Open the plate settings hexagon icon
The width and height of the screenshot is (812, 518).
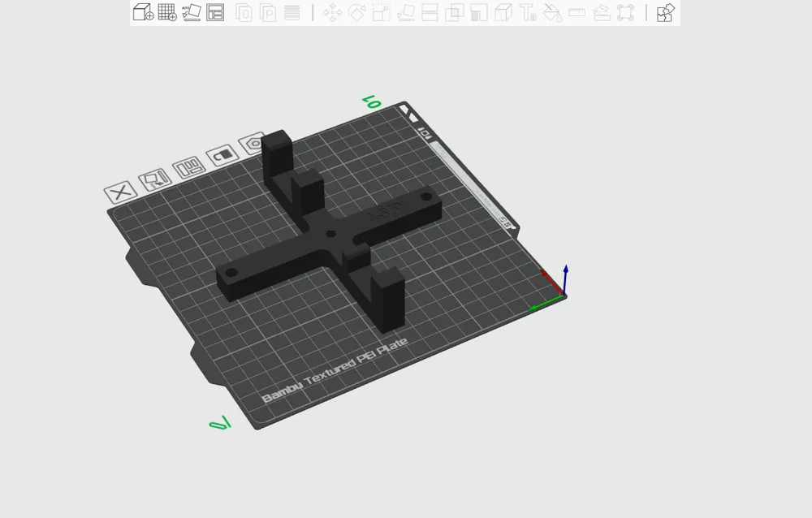253,144
